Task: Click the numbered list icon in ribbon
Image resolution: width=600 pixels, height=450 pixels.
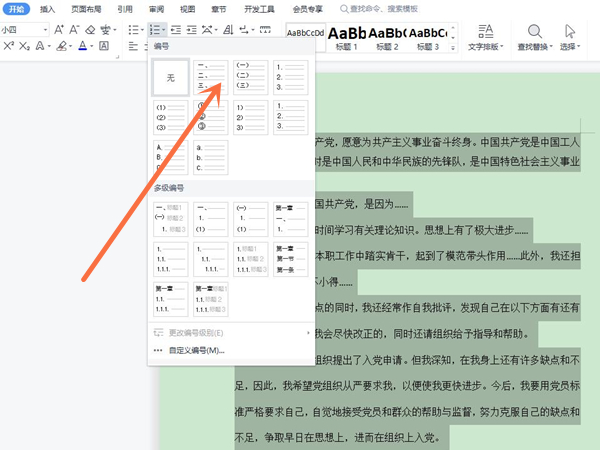Action: (x=155, y=30)
